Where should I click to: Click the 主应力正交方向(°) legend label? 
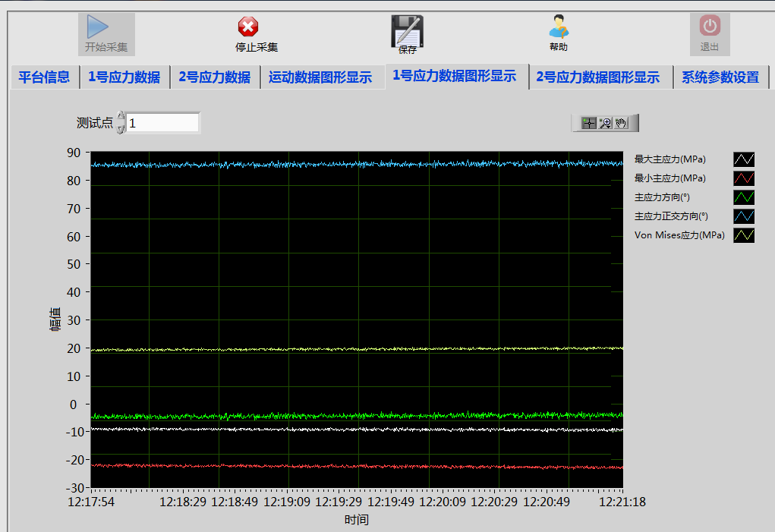pyautogui.click(x=671, y=216)
